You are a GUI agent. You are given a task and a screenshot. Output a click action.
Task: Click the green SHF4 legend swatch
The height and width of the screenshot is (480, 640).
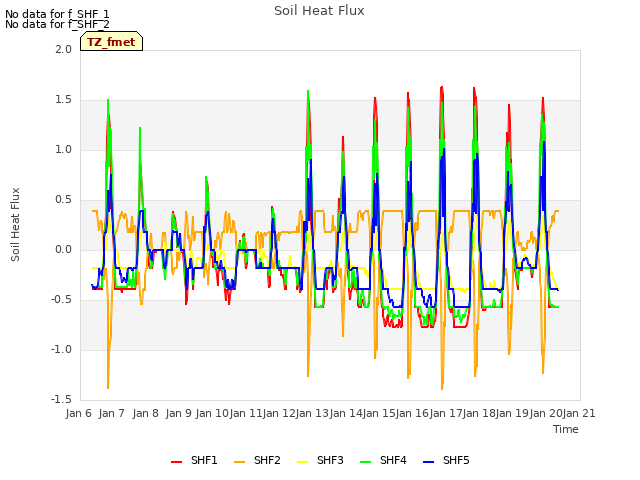pos(366,462)
